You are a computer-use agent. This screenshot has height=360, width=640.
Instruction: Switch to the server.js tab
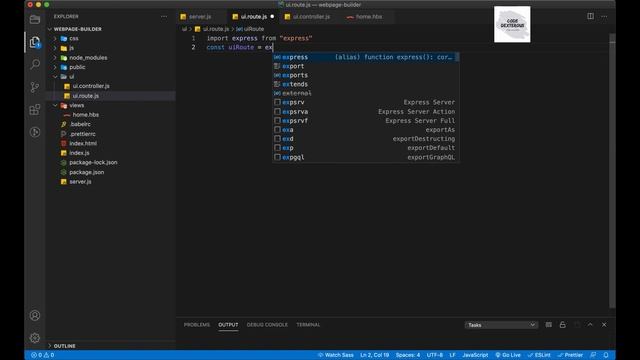(200, 17)
